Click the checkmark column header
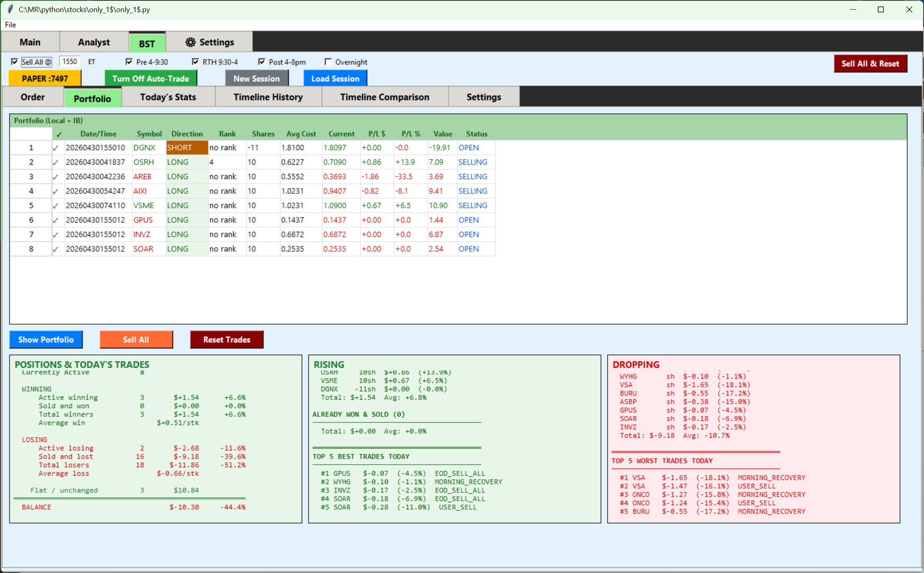 coord(59,134)
